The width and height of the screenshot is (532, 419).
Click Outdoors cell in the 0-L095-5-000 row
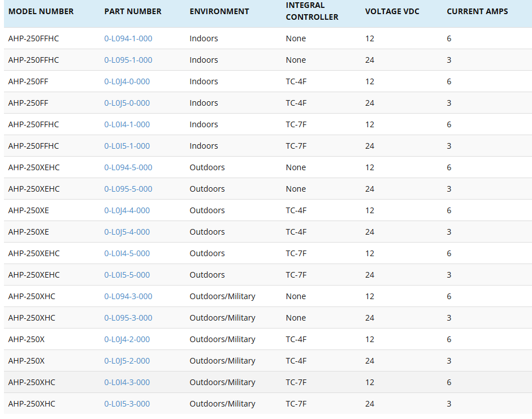(x=207, y=189)
